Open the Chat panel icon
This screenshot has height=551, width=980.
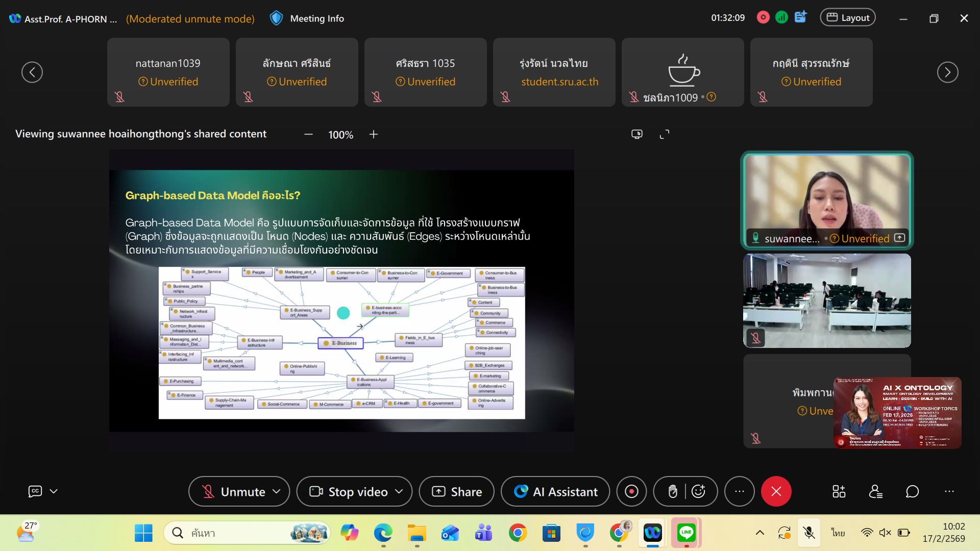coord(912,491)
